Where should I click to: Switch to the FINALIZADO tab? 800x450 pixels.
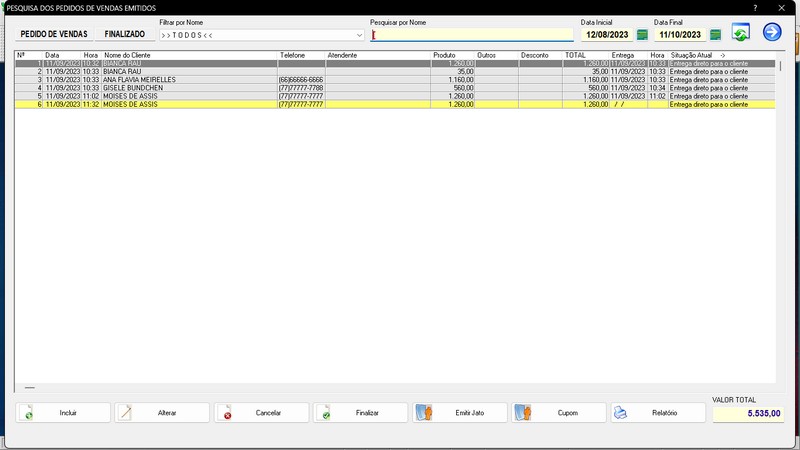pos(124,34)
